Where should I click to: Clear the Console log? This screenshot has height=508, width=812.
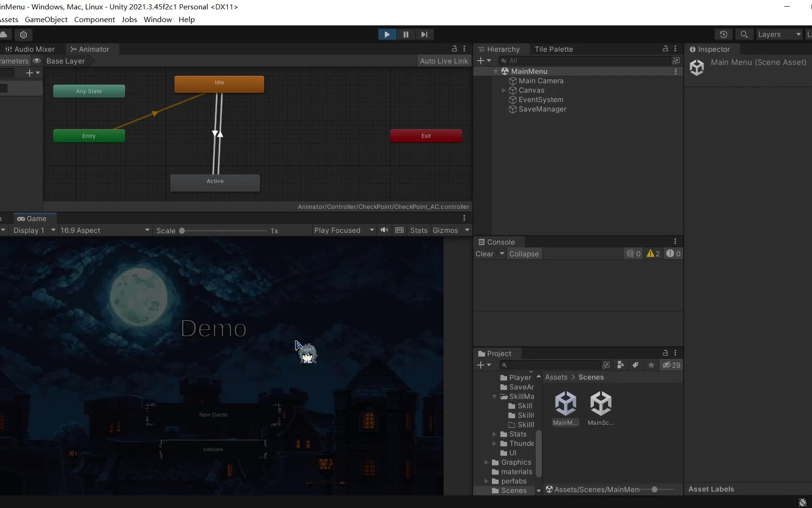(484, 254)
